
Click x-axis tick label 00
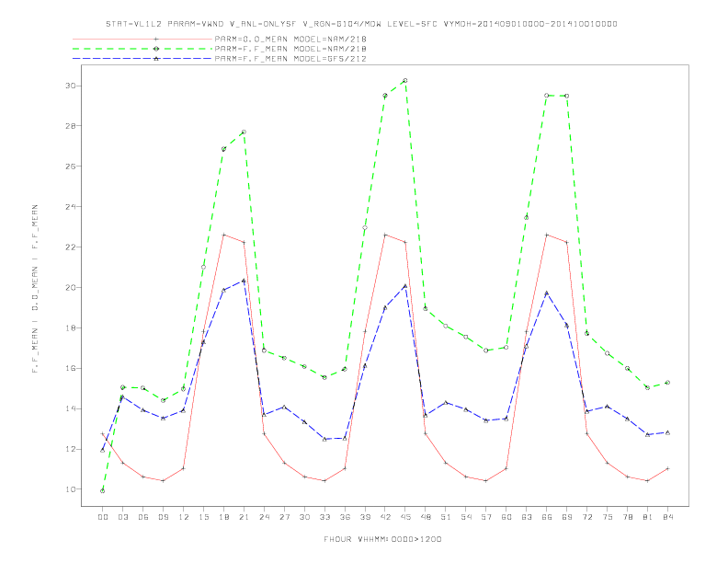coord(103,517)
